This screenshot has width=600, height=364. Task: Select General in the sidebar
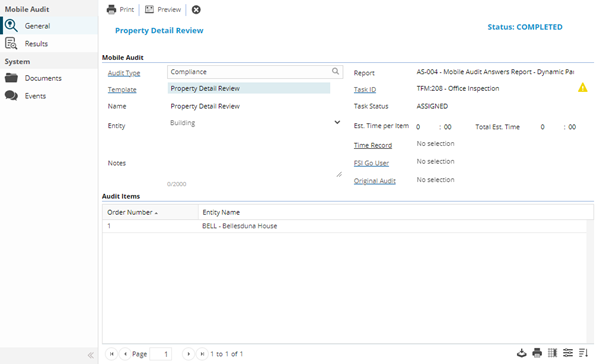pos(49,26)
